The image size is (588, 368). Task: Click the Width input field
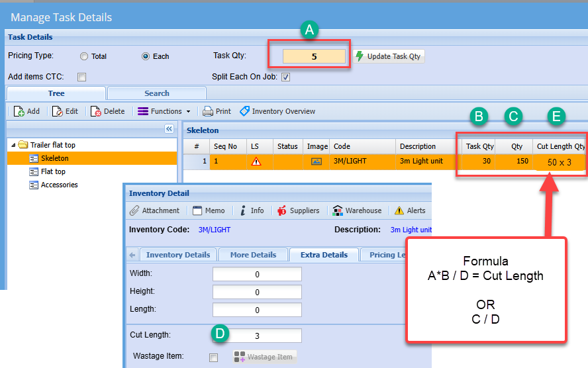point(257,274)
